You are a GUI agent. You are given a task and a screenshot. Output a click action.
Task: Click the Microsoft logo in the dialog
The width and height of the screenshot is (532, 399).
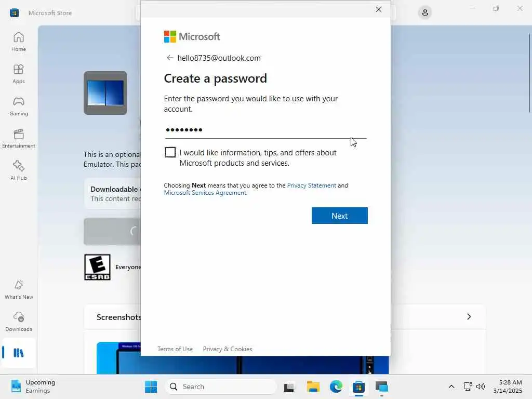click(x=192, y=37)
